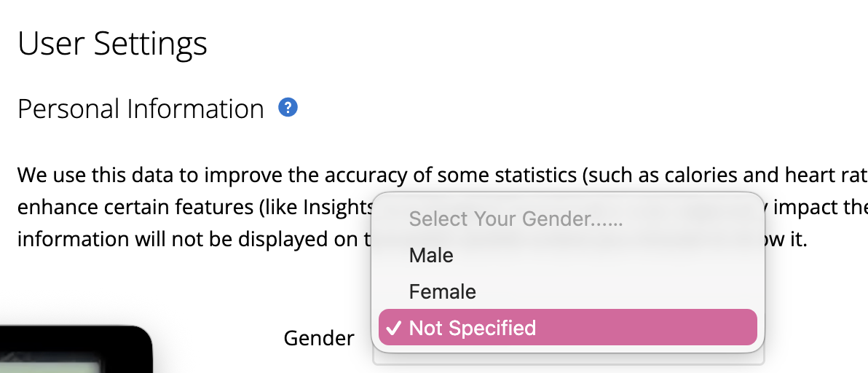
Task: Pick the highlighted "Not Specified" option
Action: (472, 328)
